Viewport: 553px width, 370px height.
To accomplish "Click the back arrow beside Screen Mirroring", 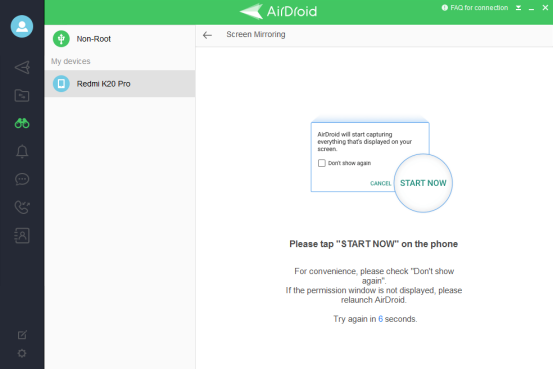I will pyautogui.click(x=207, y=35).
